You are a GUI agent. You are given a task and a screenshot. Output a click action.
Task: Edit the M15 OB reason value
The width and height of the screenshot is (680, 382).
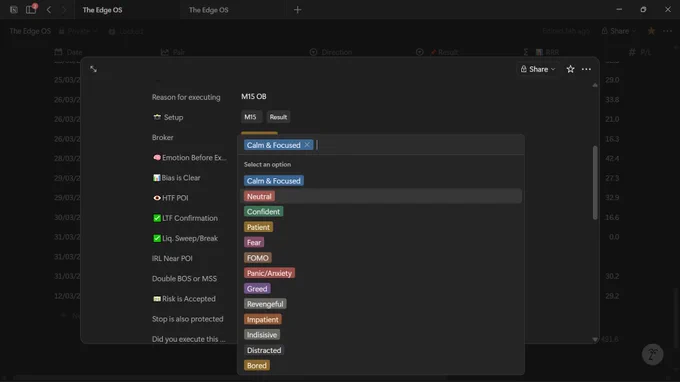pos(254,97)
